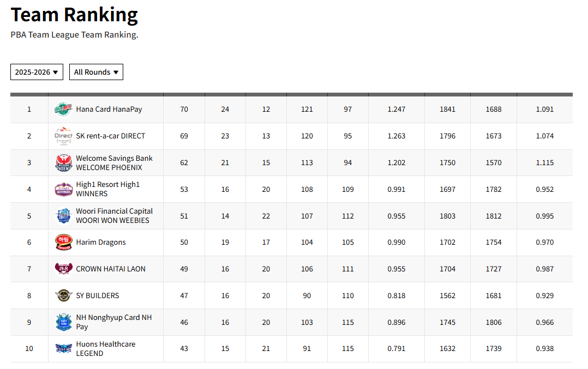
Task: Click the High1 Winners team logo
Action: tap(63, 189)
